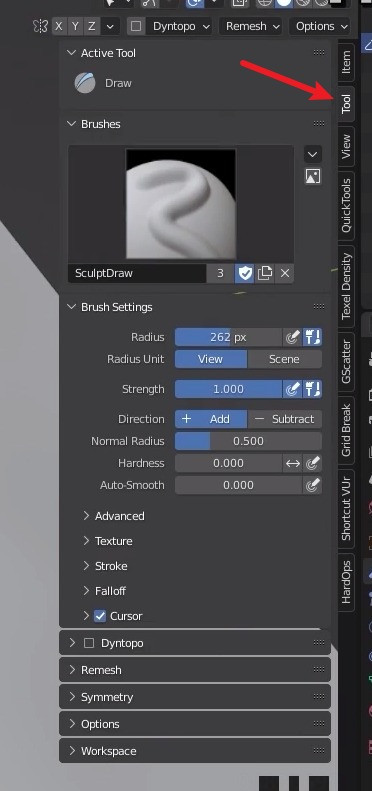The height and width of the screenshot is (791, 372).
Task: Open the QuickTools sidebar tab
Action: click(x=346, y=205)
